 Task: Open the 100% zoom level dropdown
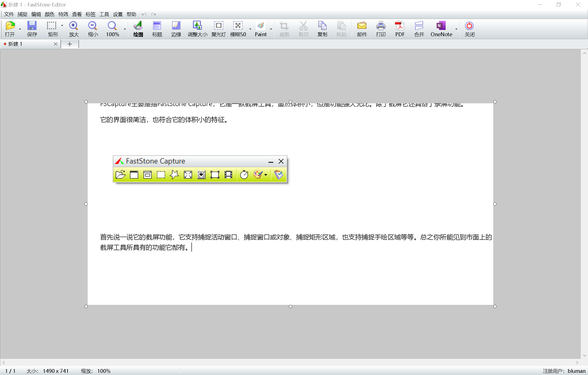(125, 29)
